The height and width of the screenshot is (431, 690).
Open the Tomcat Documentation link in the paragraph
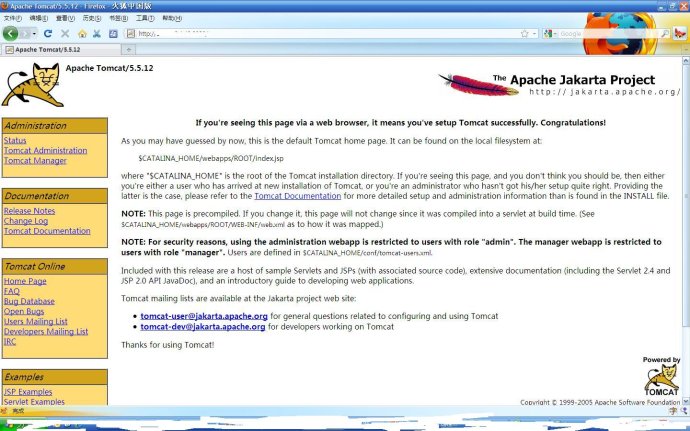pos(297,196)
